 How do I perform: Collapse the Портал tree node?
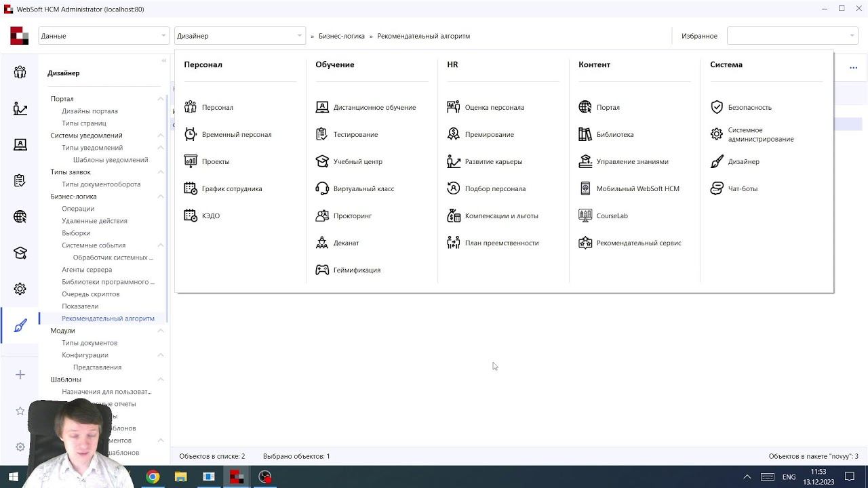tap(161, 99)
